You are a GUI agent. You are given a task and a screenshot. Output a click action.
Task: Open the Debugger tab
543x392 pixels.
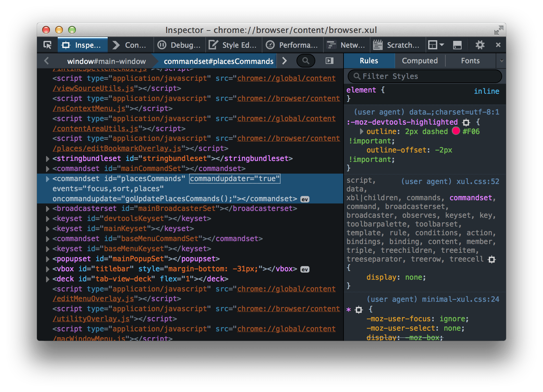(x=179, y=45)
